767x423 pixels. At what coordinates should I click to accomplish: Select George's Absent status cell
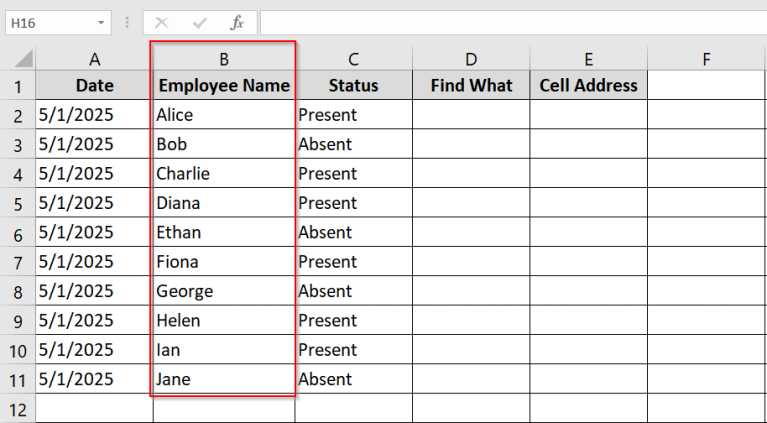point(353,292)
